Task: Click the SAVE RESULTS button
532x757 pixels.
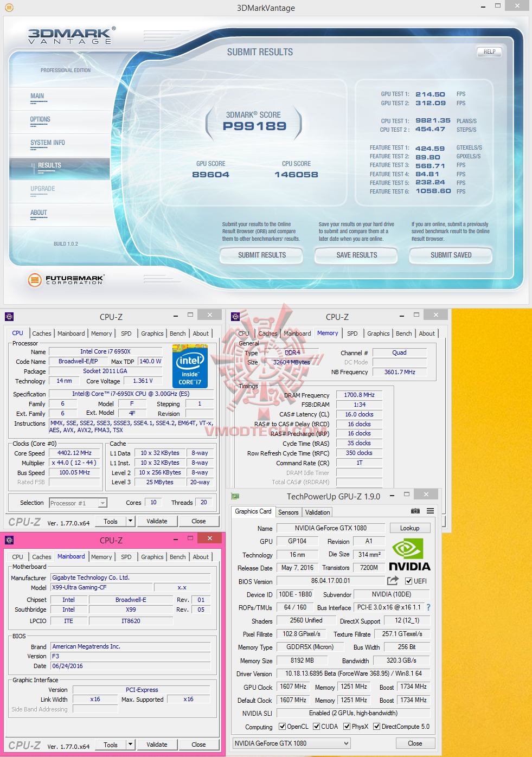Action: point(357,255)
